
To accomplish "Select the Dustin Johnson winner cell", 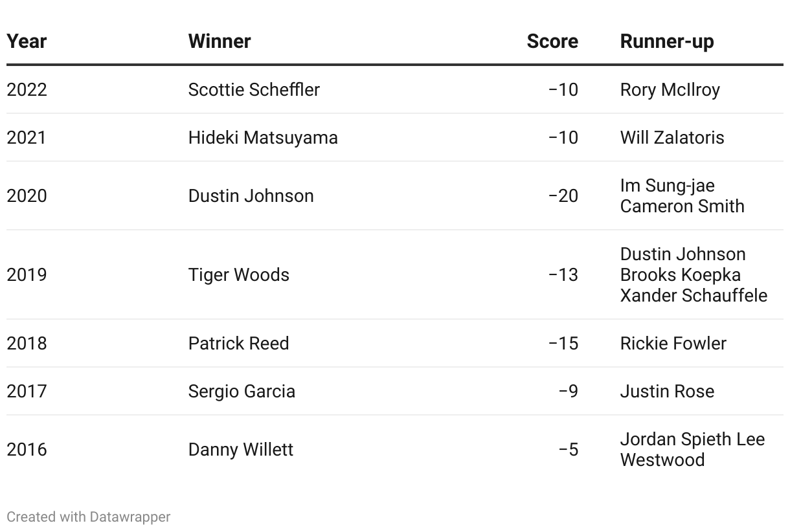I will (x=251, y=195).
